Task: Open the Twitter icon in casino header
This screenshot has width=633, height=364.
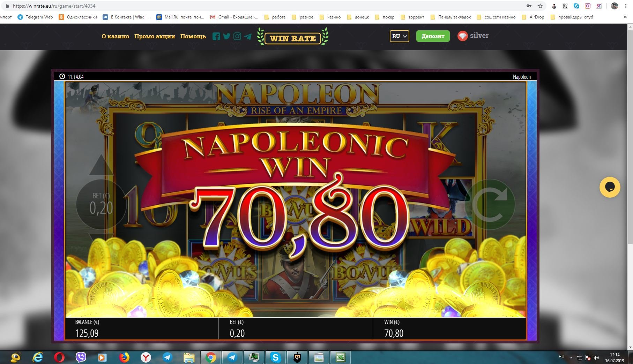Action: pos(227,36)
